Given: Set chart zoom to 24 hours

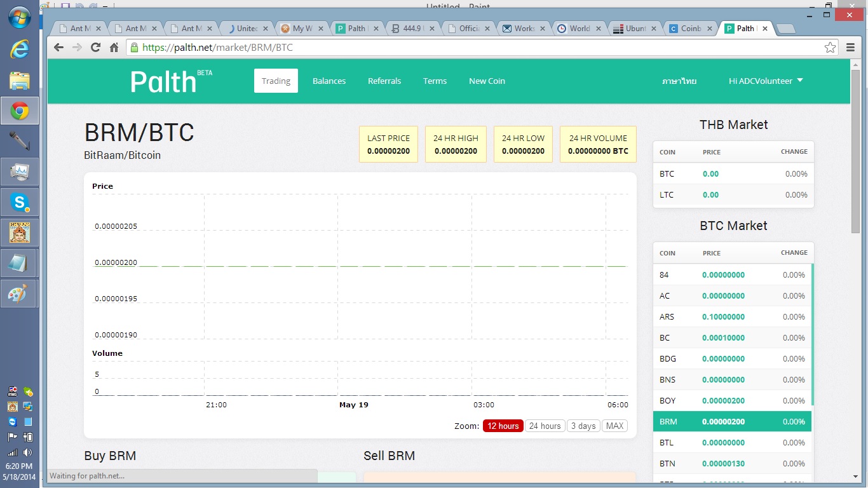Looking at the screenshot, I should pyautogui.click(x=545, y=426).
